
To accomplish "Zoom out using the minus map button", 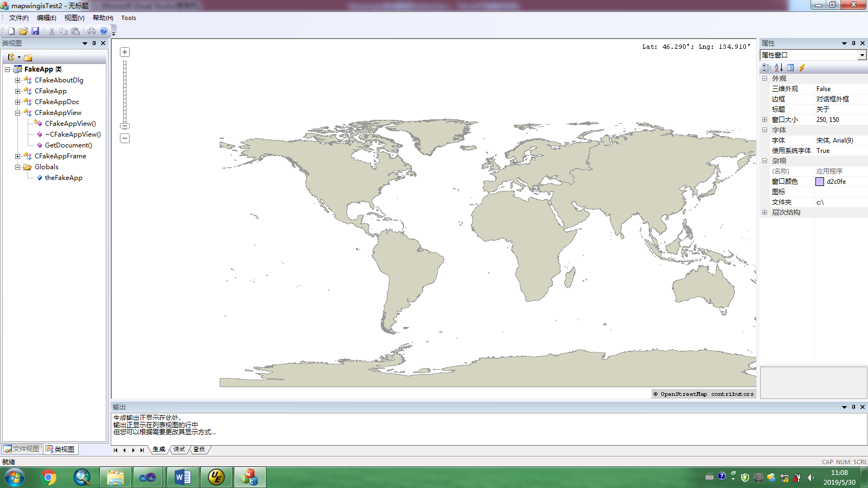I will (x=125, y=138).
